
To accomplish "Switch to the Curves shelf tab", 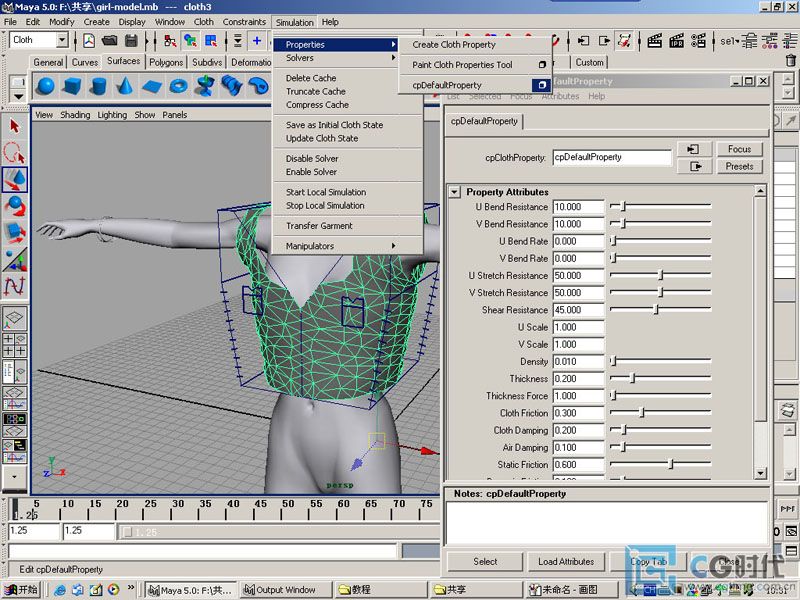I will tap(85, 62).
